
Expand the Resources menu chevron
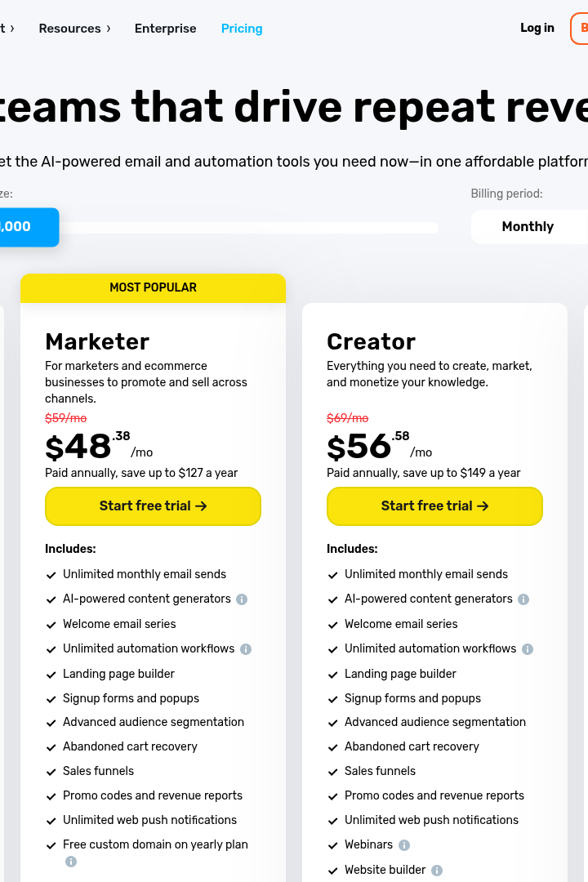(x=109, y=28)
